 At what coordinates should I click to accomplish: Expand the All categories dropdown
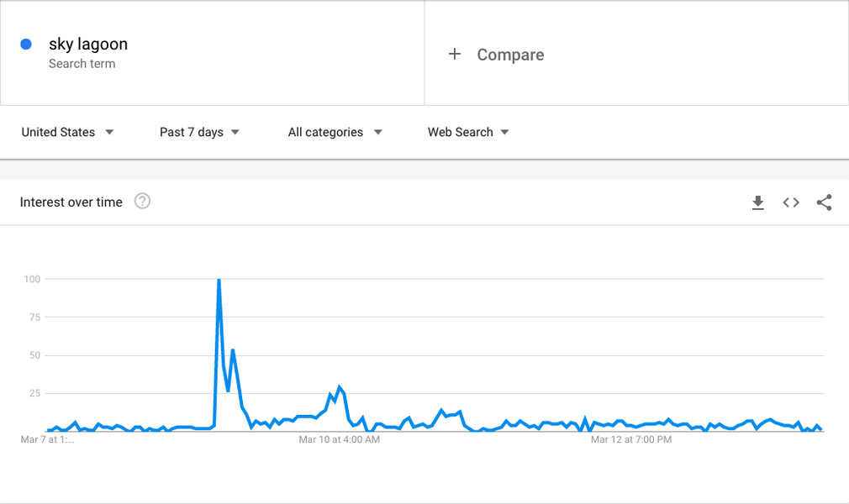[x=335, y=132]
